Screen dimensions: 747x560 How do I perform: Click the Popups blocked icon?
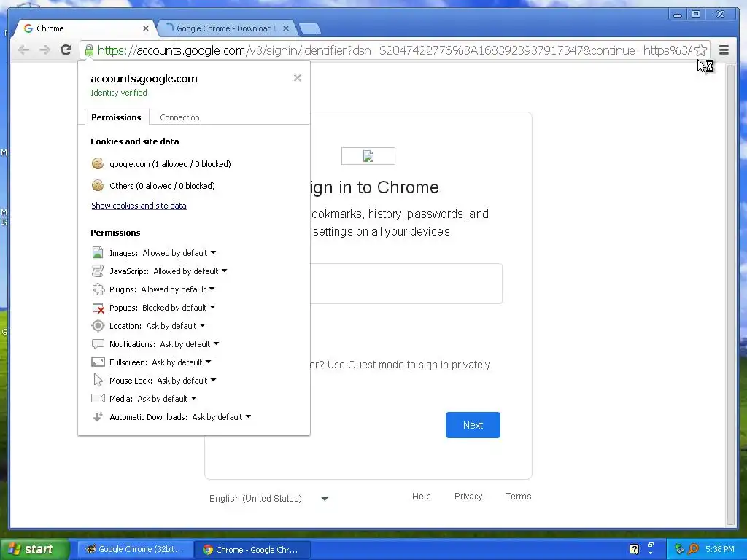point(98,308)
